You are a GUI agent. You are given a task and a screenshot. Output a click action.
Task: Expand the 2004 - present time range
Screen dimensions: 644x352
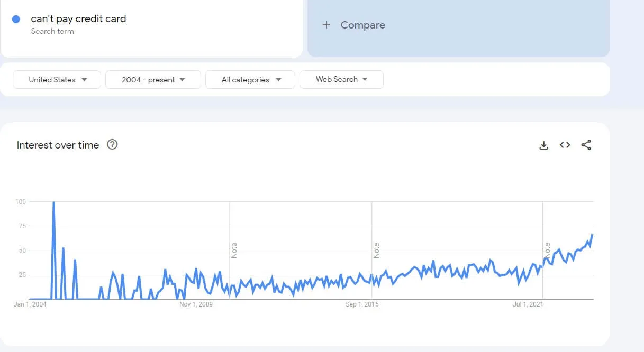153,80
